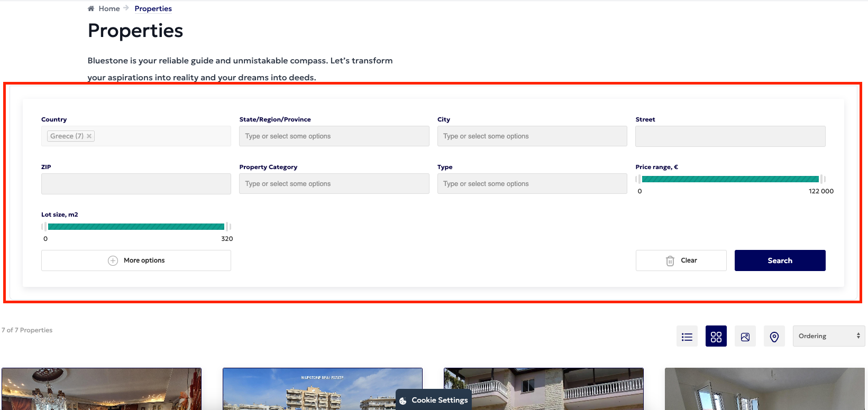Click the Properties breadcrumb link

pos(153,8)
